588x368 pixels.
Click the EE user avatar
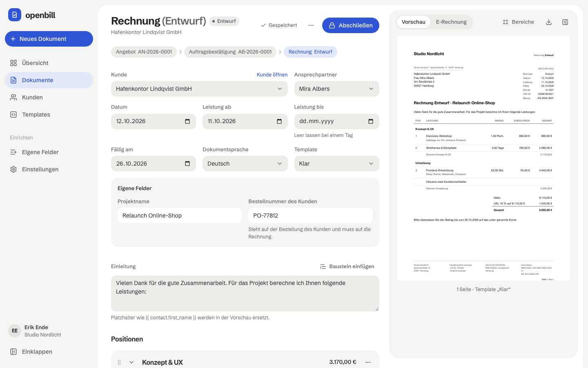pyautogui.click(x=15, y=331)
